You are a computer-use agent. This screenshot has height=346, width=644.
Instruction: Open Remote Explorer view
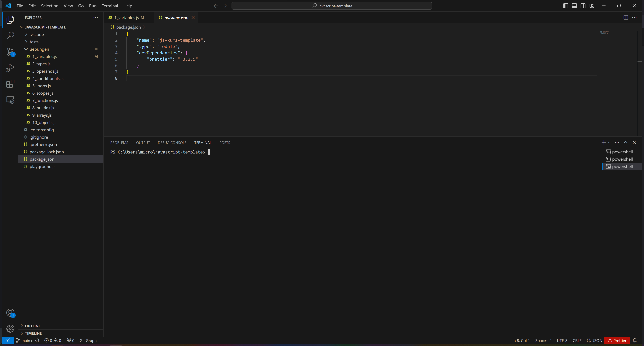coord(10,100)
